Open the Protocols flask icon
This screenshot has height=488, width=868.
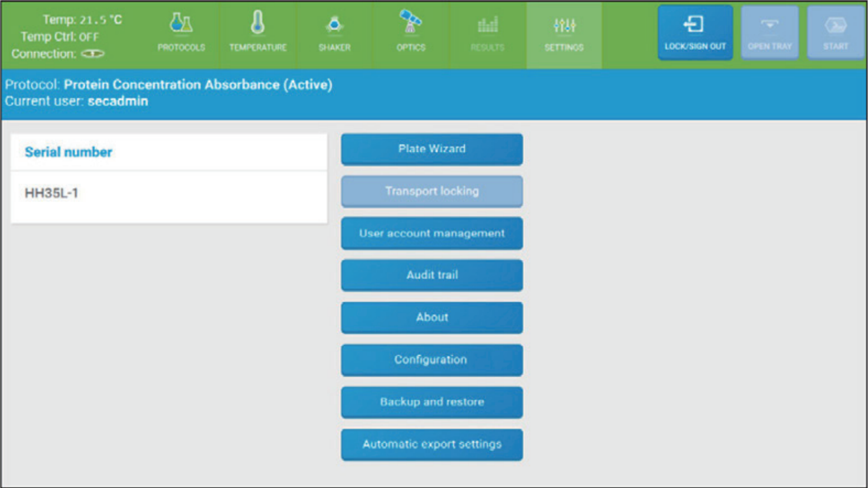coord(181,25)
